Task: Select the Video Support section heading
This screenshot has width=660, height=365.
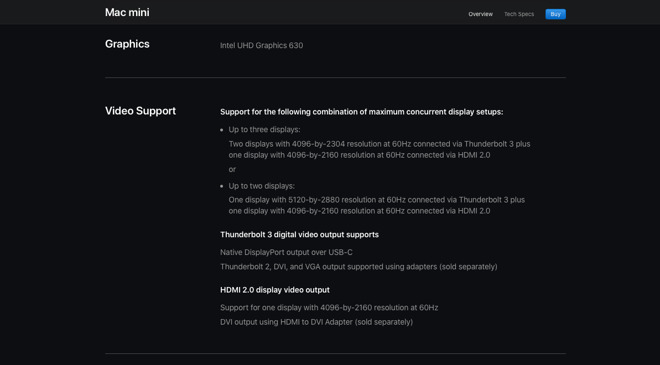Action: point(140,111)
